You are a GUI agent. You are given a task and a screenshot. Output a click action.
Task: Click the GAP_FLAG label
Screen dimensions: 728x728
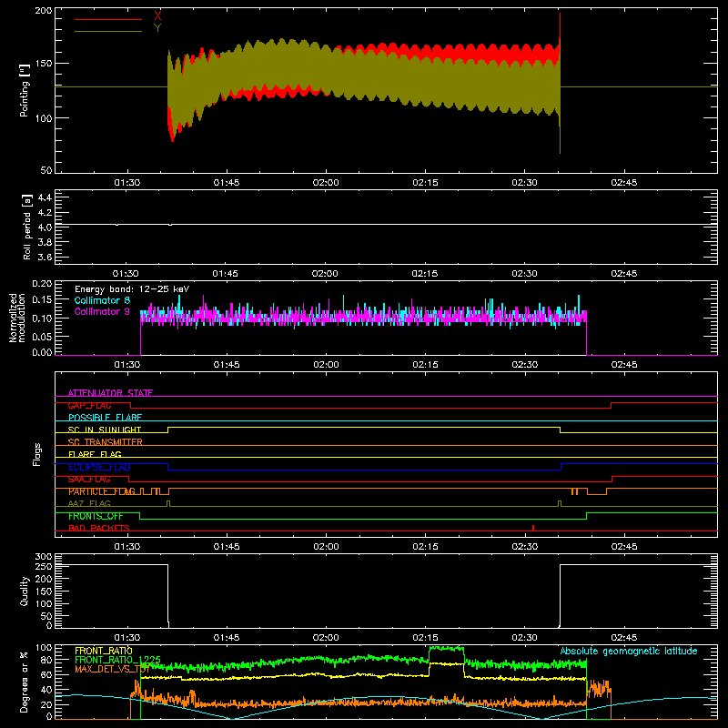[x=89, y=405]
